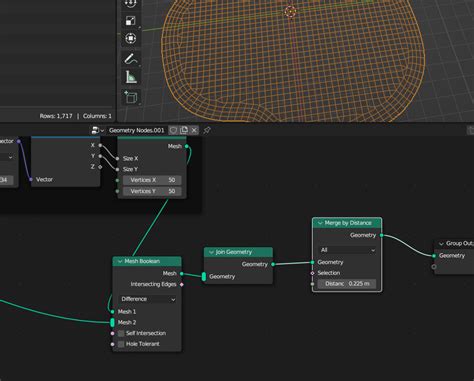This screenshot has width=474, height=381.
Task: Select the Add Cube tool
Action: 130,97
